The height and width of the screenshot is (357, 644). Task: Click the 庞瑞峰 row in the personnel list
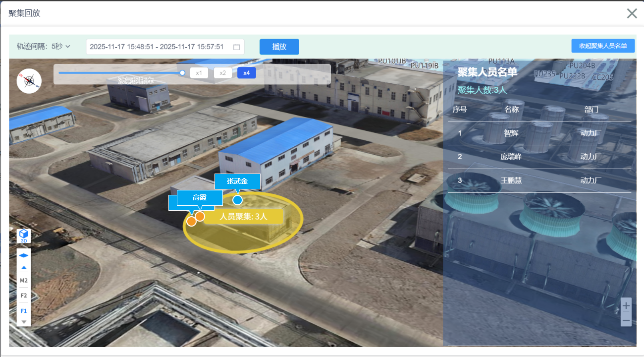(x=539, y=157)
